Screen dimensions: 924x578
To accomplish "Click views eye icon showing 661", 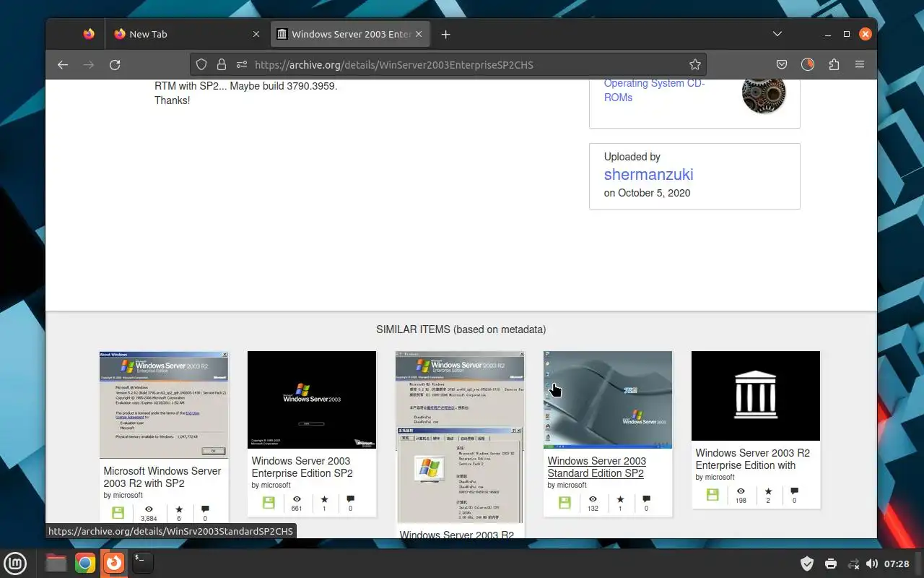I will coord(297,499).
